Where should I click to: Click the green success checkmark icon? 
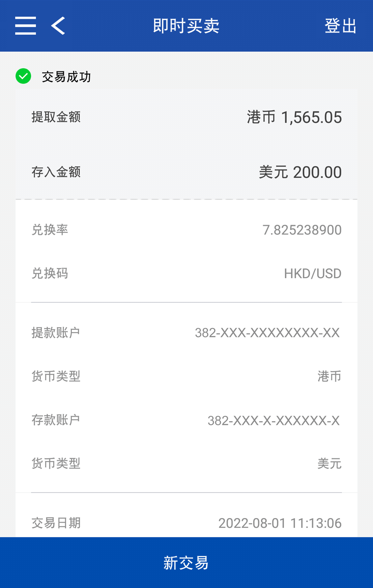[x=23, y=76]
